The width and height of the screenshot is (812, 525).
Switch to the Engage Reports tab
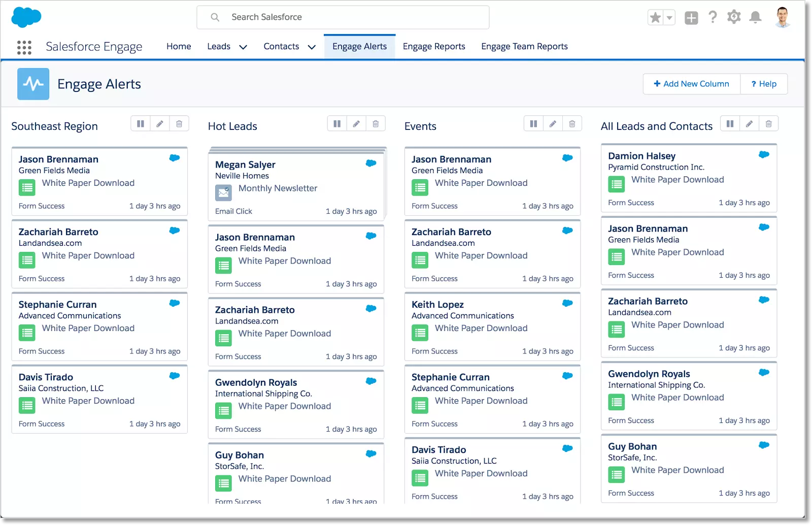tap(434, 46)
